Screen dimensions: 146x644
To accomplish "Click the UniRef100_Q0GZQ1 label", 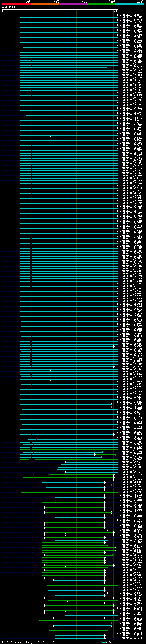I will pos(131,467).
